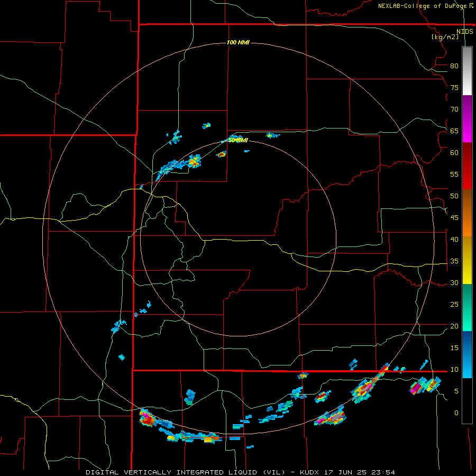This screenshot has height=476, width=476.
Task: Click the 80 value on the color scale
Action: pyautogui.click(x=454, y=66)
